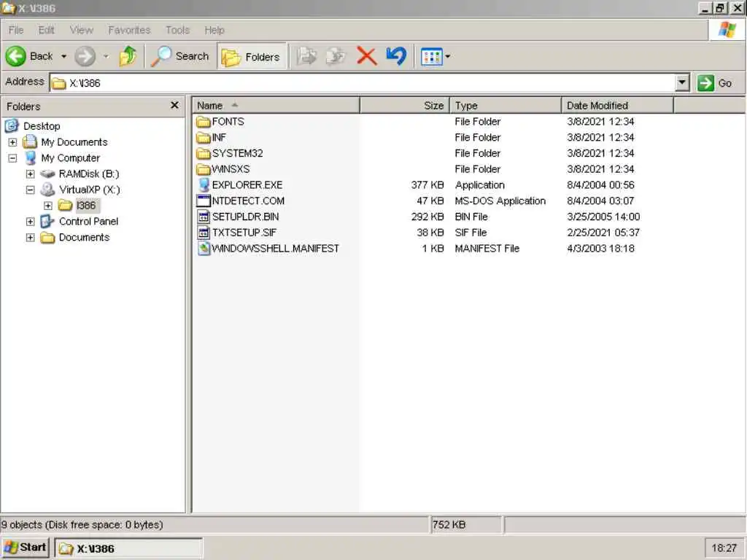Expand My Documents tree node
Screen dimensions: 747x560
(x=12, y=142)
